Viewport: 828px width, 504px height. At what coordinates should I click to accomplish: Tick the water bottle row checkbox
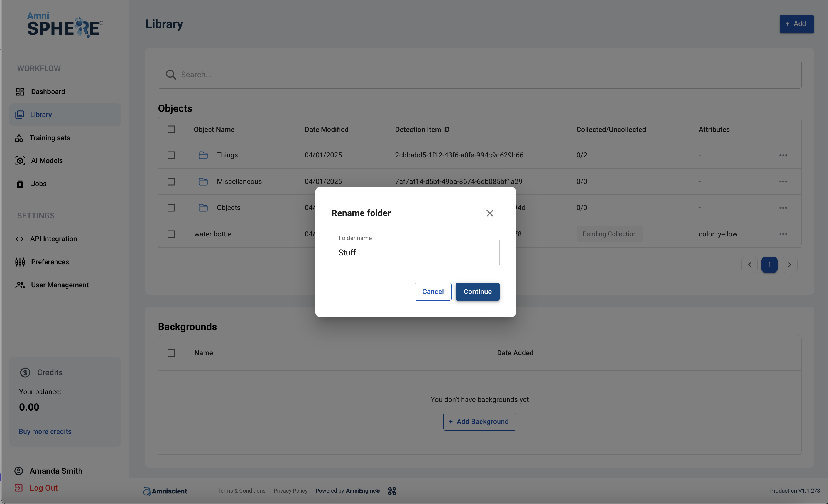pyautogui.click(x=172, y=234)
